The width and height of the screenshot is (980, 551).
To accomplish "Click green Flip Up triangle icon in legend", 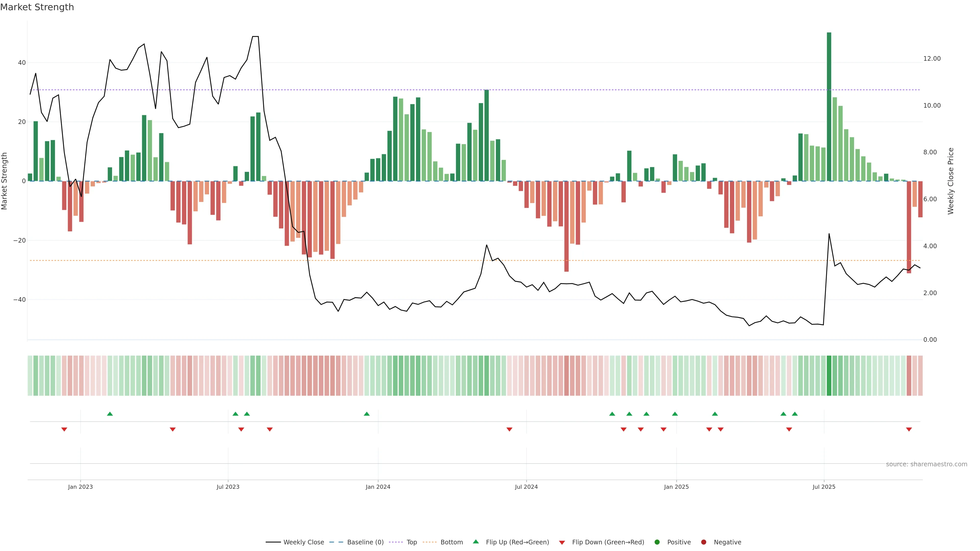I will click(475, 542).
